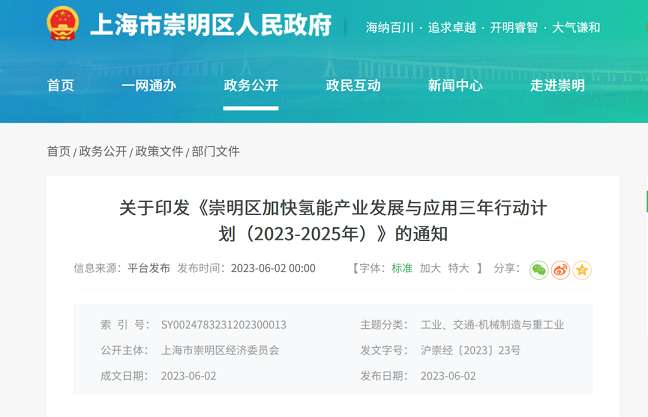Screen dimensions: 648x417
Task: Share article to Weibo
Action: pos(560,269)
